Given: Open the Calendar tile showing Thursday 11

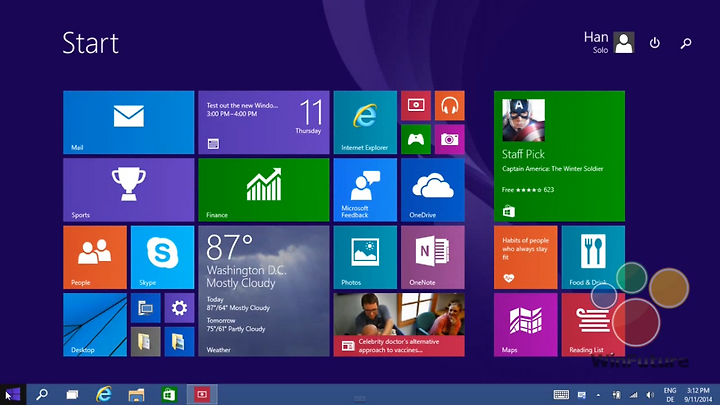Looking at the screenshot, I should [x=264, y=122].
